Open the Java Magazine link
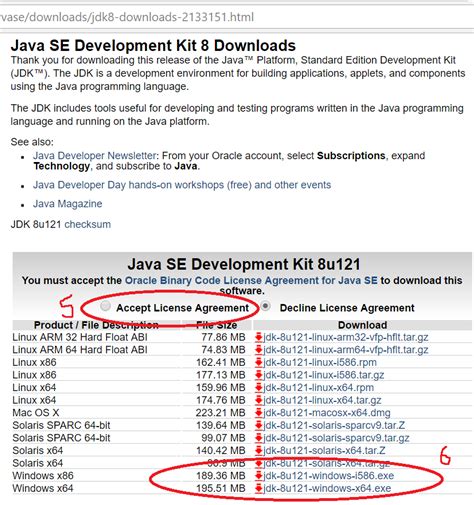Image resolution: width=474 pixels, height=505 pixels. click(x=68, y=204)
